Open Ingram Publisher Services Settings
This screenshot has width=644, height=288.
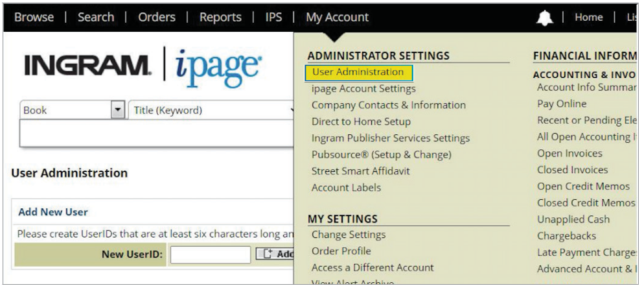tap(391, 138)
